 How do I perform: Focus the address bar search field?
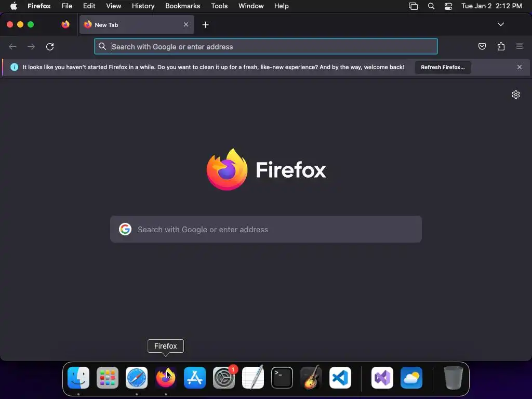(266, 46)
